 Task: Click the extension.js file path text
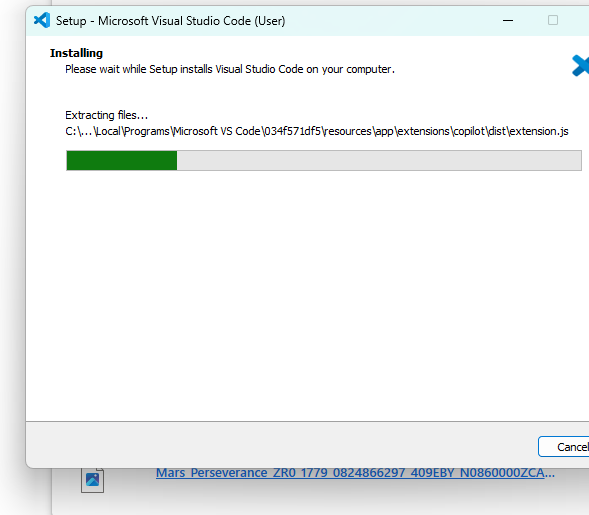coord(317,131)
